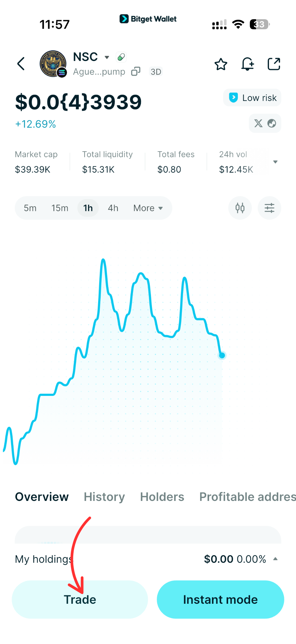
Task: Select the 15m chart interval
Action: coord(60,208)
